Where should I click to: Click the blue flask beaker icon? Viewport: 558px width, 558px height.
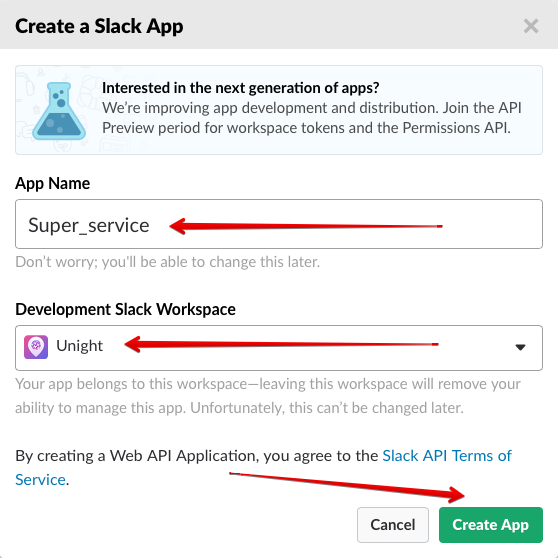(x=59, y=111)
